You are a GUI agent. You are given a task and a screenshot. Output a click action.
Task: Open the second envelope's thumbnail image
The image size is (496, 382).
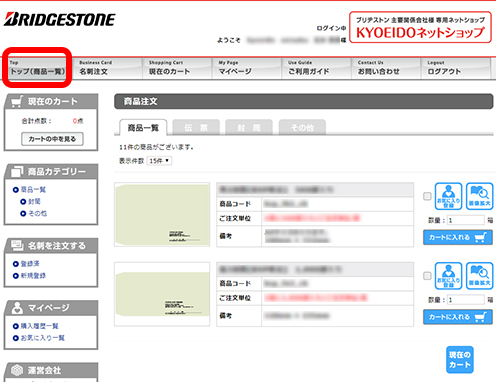162,294
